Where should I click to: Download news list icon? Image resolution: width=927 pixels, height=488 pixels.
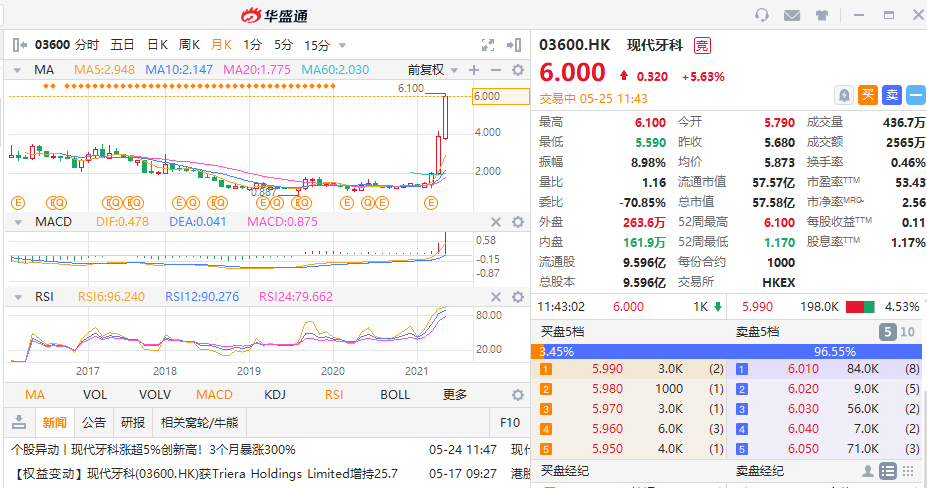click(x=19, y=422)
